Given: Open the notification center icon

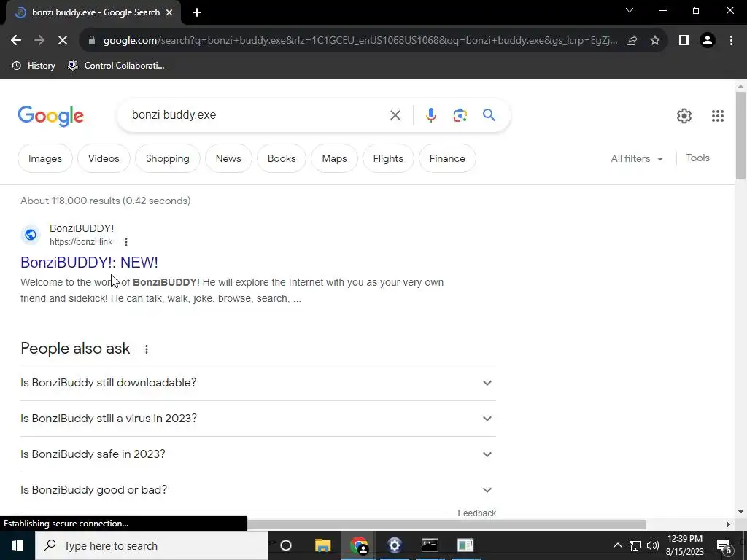Looking at the screenshot, I should point(724,546).
